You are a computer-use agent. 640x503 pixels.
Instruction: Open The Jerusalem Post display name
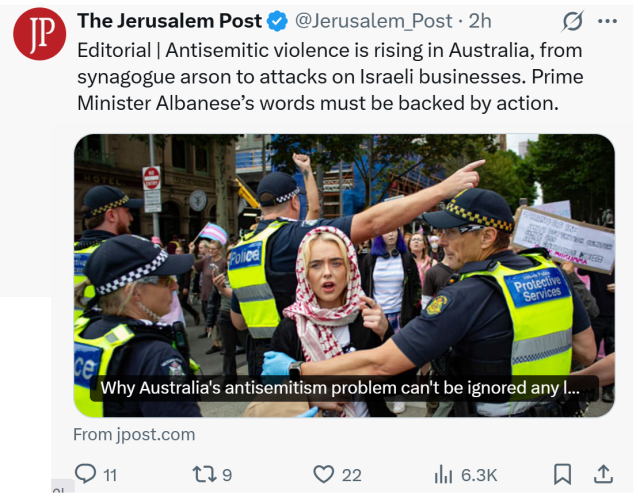coord(169,21)
